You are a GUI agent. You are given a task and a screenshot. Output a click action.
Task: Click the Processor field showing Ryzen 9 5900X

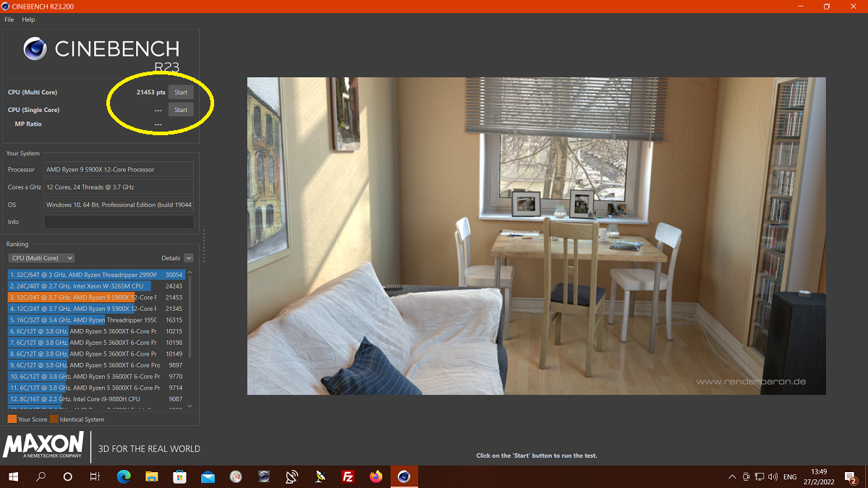pyautogui.click(x=119, y=169)
